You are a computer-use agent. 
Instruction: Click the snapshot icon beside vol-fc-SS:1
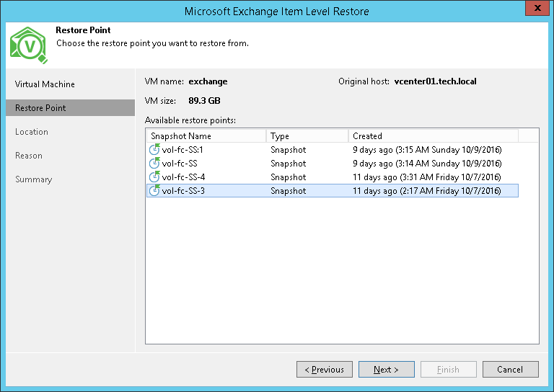[x=154, y=150]
